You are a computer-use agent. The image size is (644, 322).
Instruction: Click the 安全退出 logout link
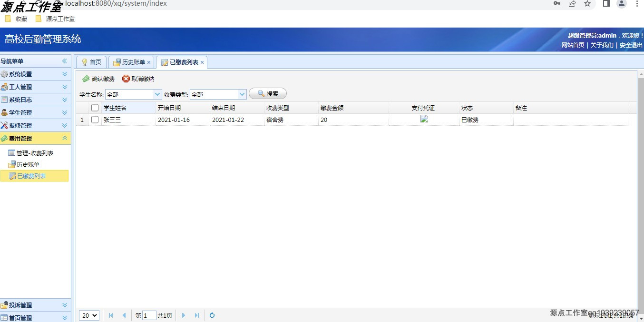630,45
